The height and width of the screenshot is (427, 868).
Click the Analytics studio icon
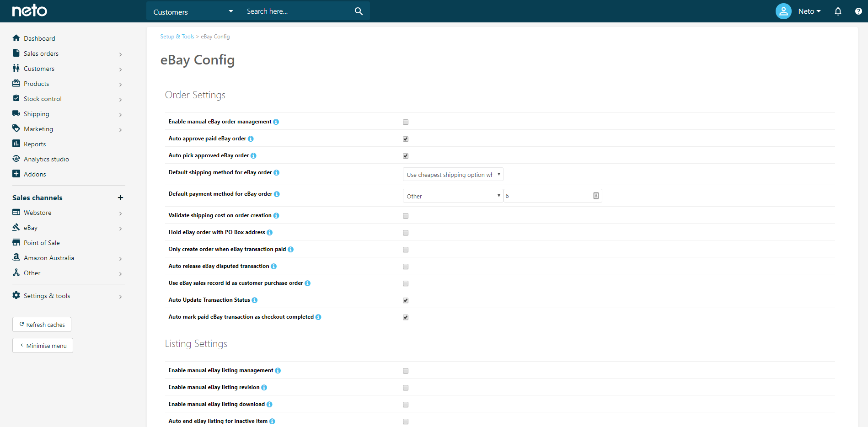click(16, 159)
